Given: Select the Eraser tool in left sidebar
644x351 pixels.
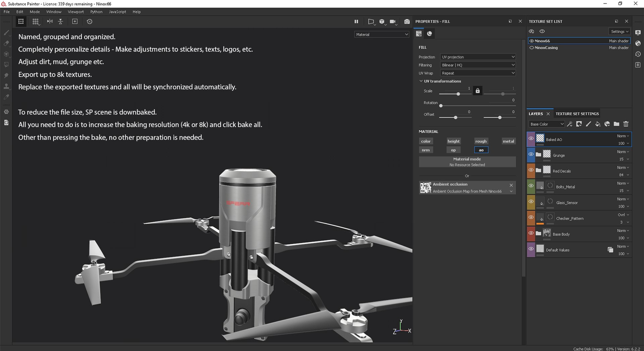Looking at the screenshot, I should [6, 43].
